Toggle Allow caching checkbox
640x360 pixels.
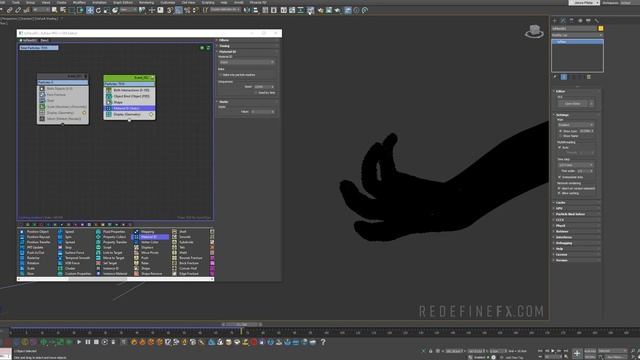coord(560,193)
